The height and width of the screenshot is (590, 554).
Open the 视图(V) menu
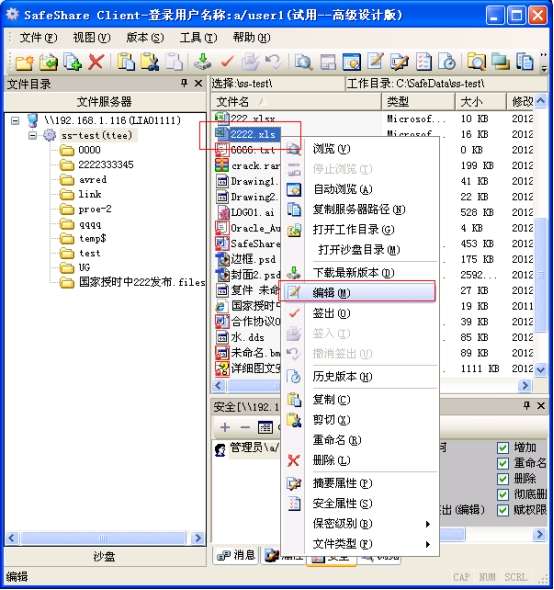coord(91,37)
